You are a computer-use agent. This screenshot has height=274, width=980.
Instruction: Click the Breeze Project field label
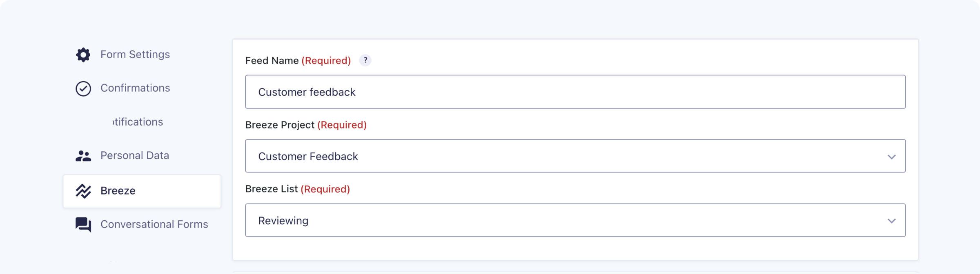click(280, 125)
